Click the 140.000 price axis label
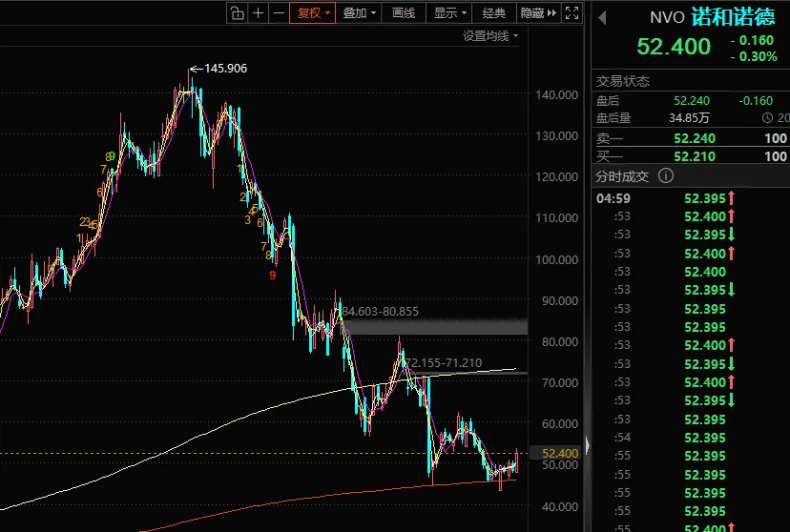This screenshot has height=532, width=790. click(557, 95)
